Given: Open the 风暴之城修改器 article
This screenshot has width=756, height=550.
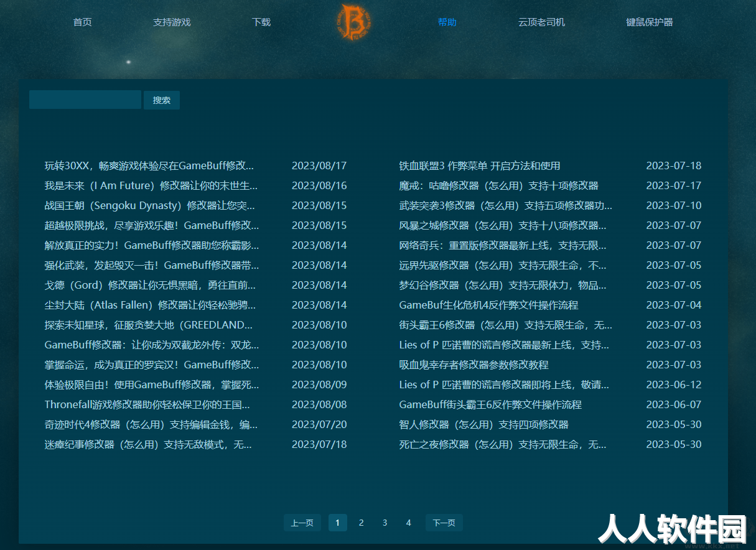Looking at the screenshot, I should (x=503, y=225).
